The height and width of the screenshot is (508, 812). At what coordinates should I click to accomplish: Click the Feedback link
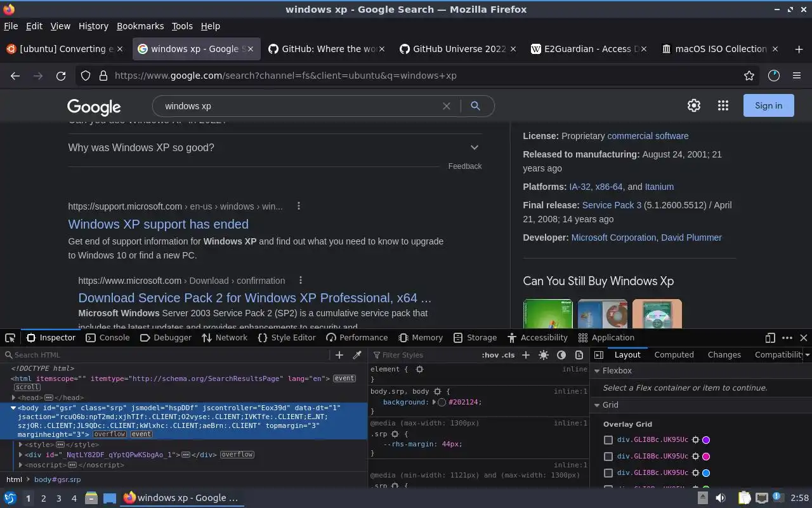point(465,166)
